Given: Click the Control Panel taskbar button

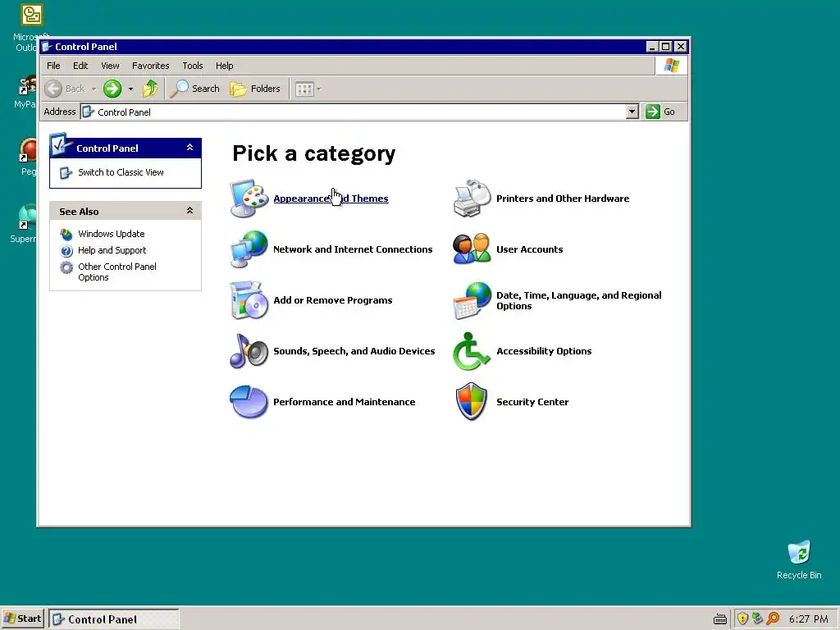Looking at the screenshot, I should [113, 619].
